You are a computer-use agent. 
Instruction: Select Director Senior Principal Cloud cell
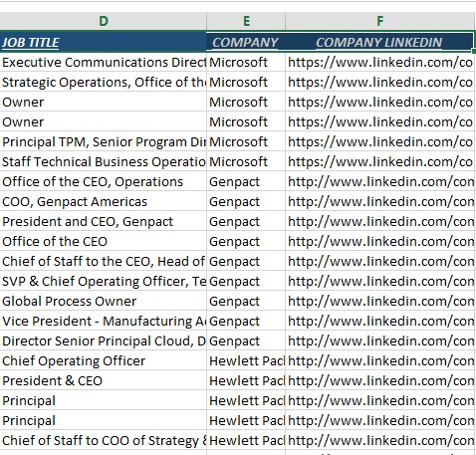[x=103, y=341]
